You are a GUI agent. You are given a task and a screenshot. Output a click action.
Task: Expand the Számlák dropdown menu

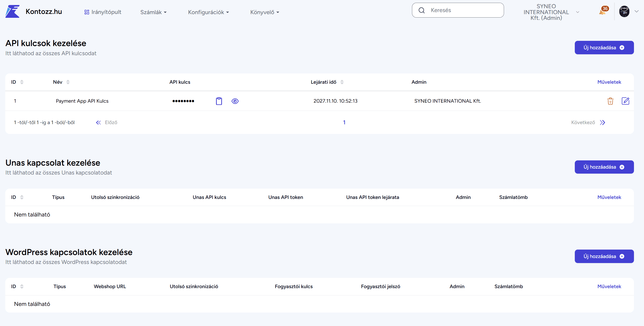[153, 12]
